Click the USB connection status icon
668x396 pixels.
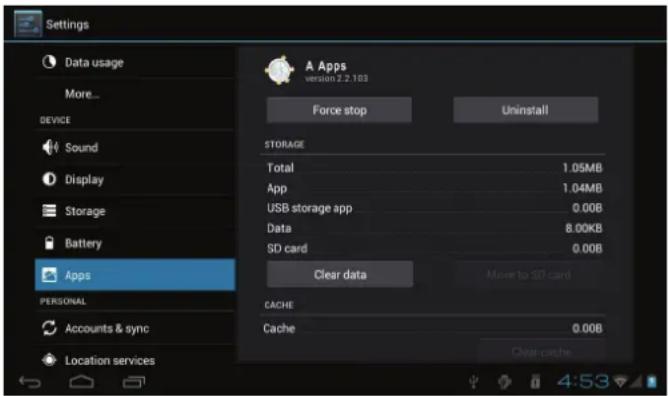pos(473,382)
